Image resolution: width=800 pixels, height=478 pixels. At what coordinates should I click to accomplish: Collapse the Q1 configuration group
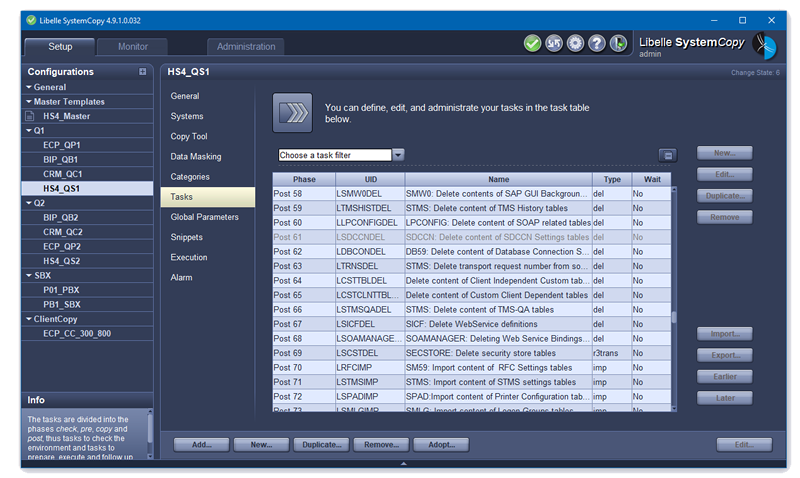point(28,130)
